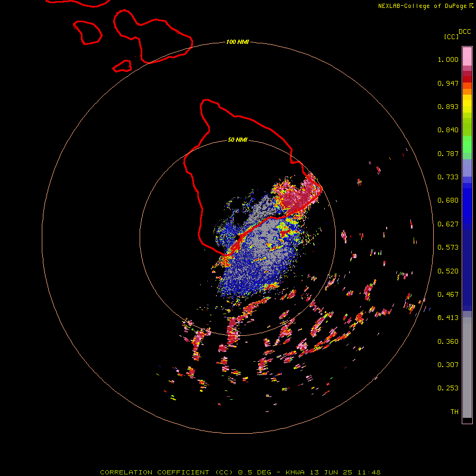476x476 pixels.
Task: Click the 1.000 color scale value
Action: (x=448, y=59)
